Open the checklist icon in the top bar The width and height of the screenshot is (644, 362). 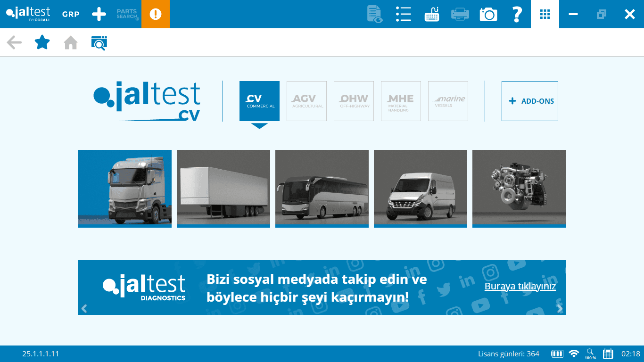pyautogui.click(x=403, y=14)
